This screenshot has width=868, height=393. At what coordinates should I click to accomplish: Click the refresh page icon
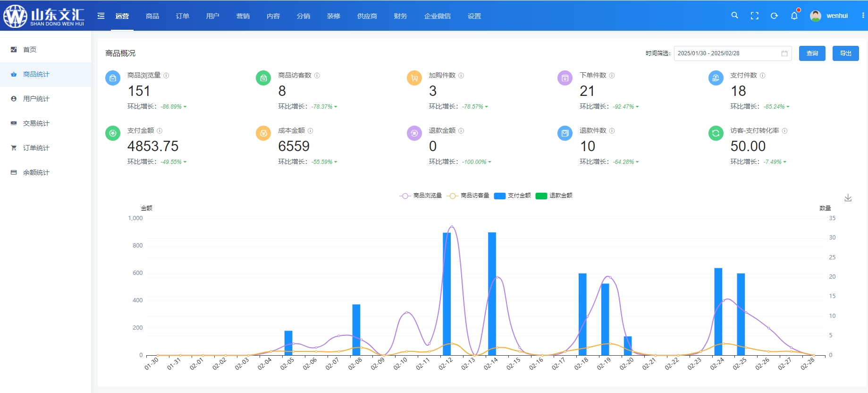[x=774, y=16]
